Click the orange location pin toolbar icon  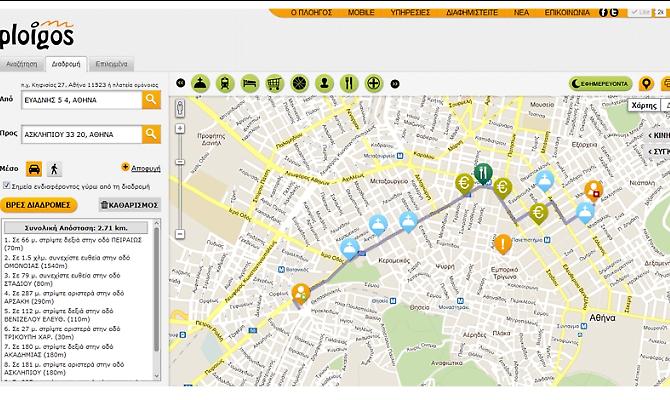646,83
